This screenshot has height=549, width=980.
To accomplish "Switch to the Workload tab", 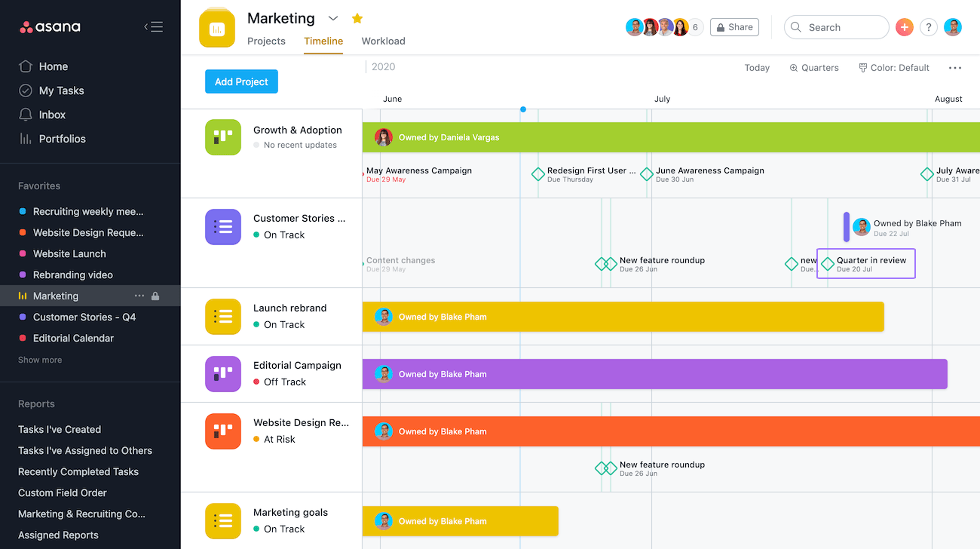I will (x=384, y=41).
